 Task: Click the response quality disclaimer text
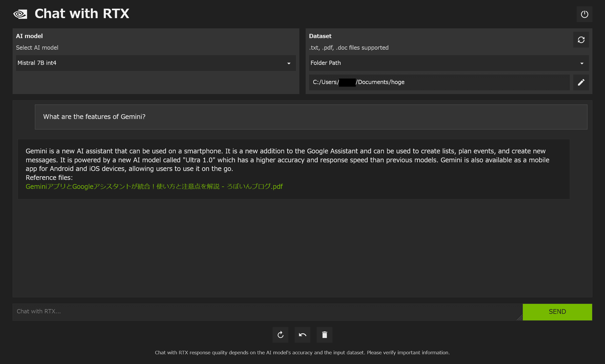(x=302, y=352)
